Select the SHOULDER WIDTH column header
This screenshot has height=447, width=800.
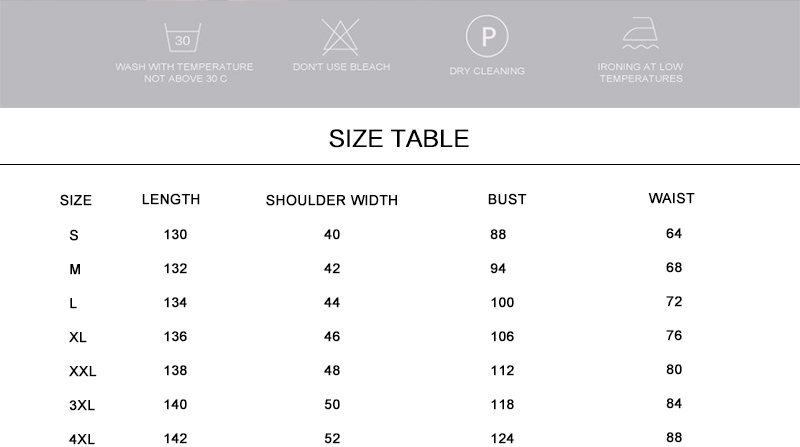pos(332,200)
